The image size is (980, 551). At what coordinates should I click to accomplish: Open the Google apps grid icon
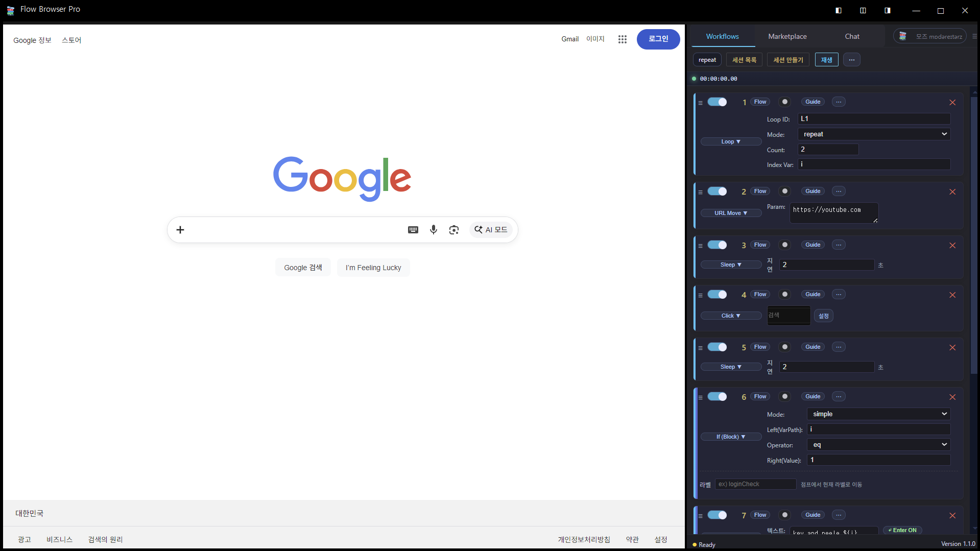tap(623, 39)
